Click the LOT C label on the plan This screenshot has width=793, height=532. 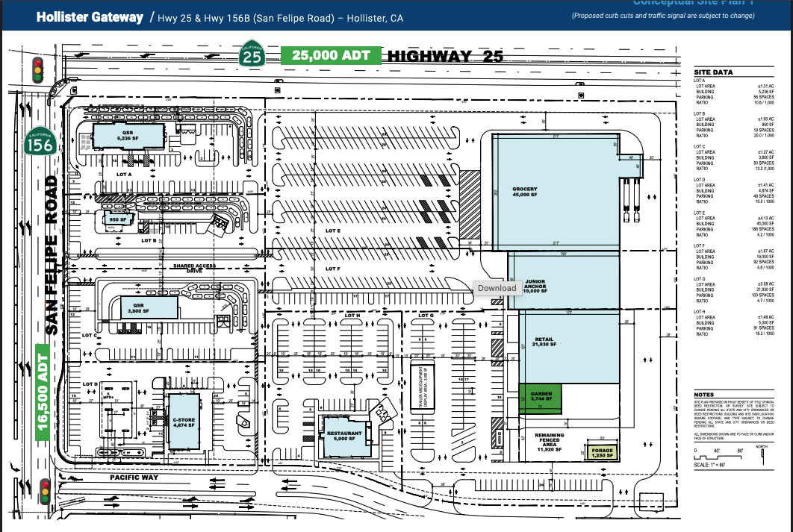(90, 335)
